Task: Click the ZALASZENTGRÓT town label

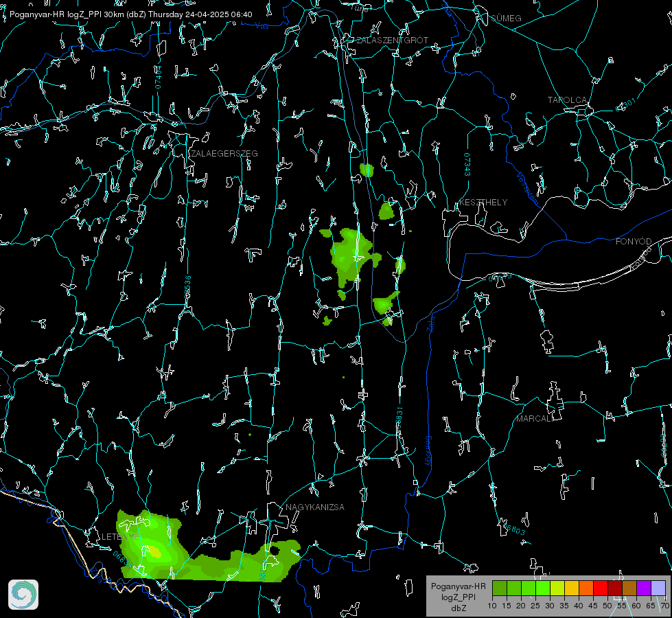Action: pyautogui.click(x=392, y=41)
